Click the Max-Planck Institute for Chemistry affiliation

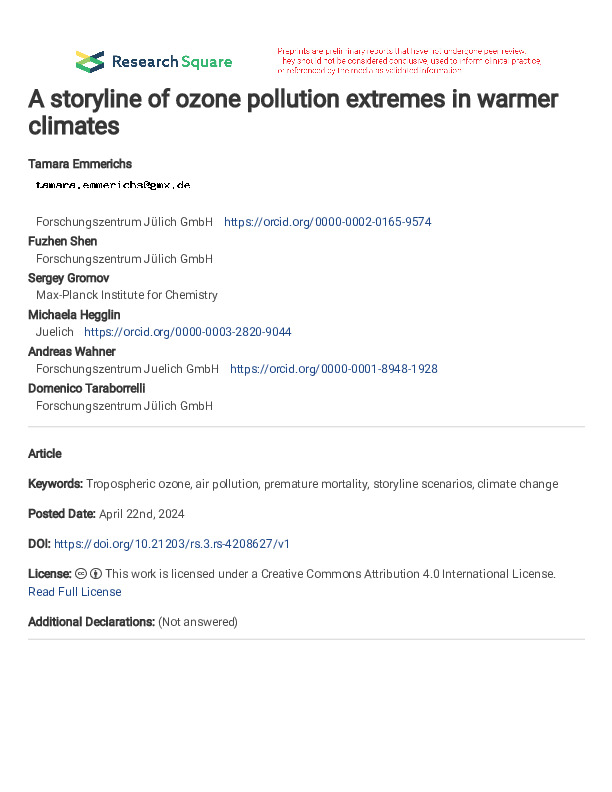(x=127, y=295)
